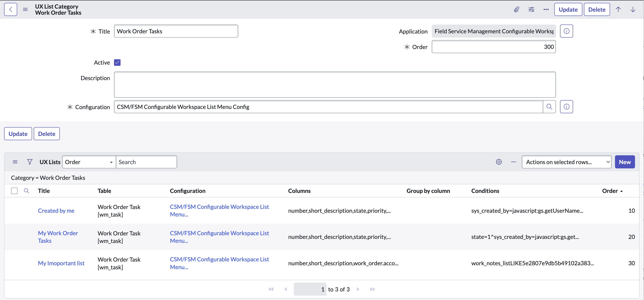Uncheck the Active checkbox
The width and height of the screenshot is (644, 300).
click(x=117, y=62)
